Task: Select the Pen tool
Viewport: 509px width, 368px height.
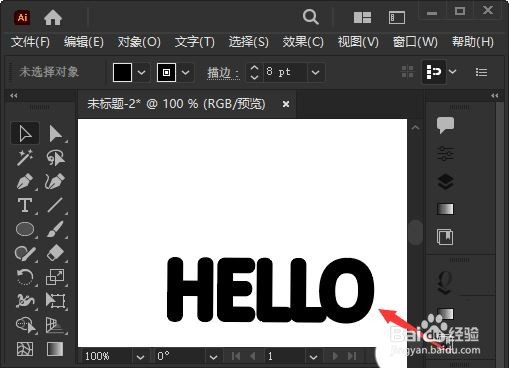Action: click(25, 181)
